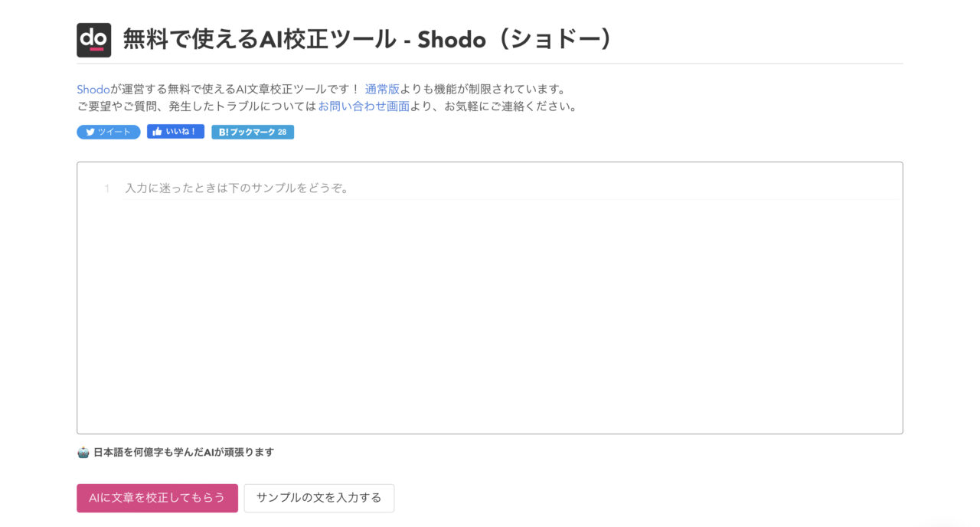980x527 pixels.
Task: Click サンプルの文を入力する button
Action: pyautogui.click(x=318, y=497)
